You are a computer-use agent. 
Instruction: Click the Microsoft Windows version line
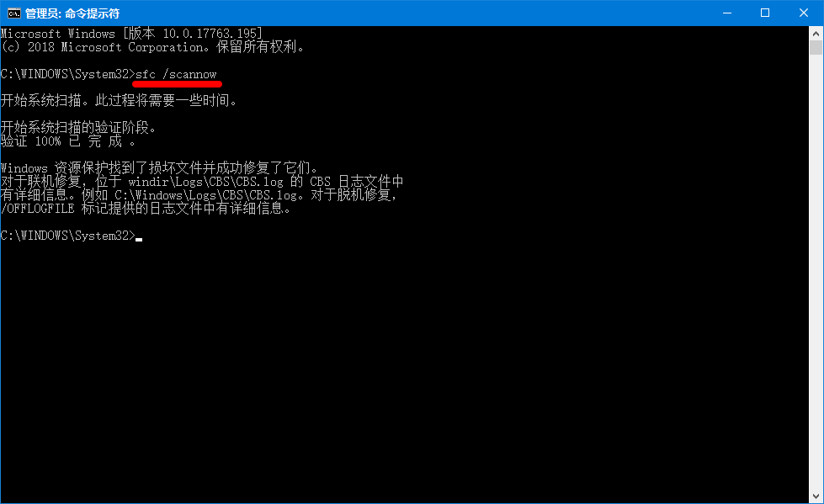pos(131,34)
